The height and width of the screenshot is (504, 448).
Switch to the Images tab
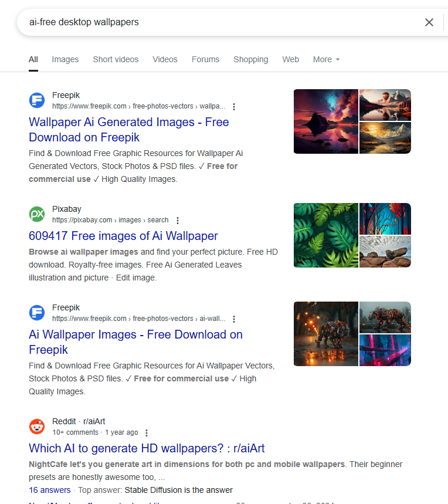click(65, 59)
